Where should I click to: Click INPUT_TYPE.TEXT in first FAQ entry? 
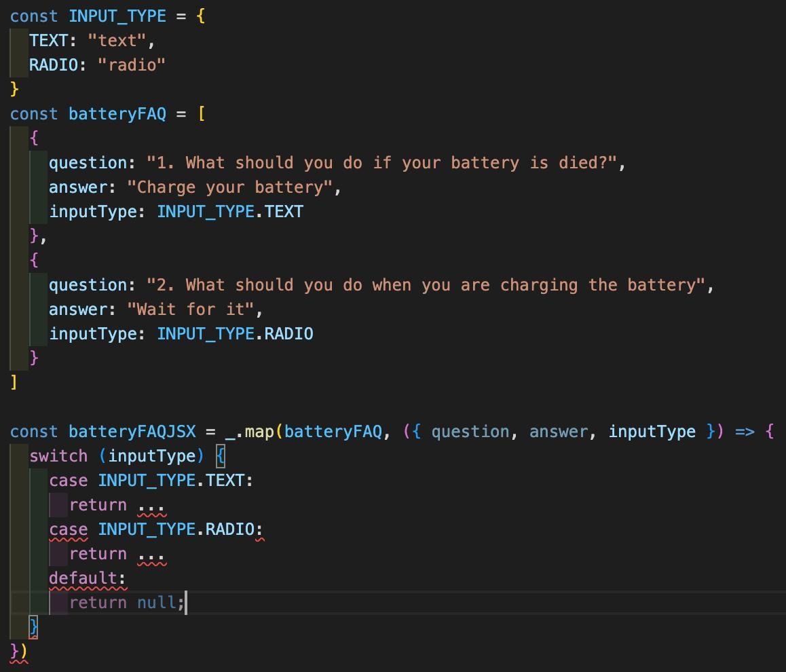point(229,211)
